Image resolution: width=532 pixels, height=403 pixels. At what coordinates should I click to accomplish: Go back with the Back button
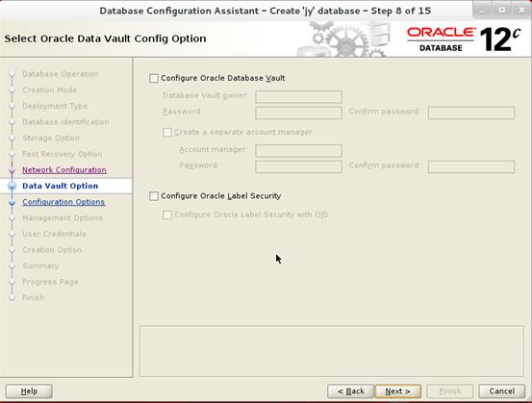(350, 391)
